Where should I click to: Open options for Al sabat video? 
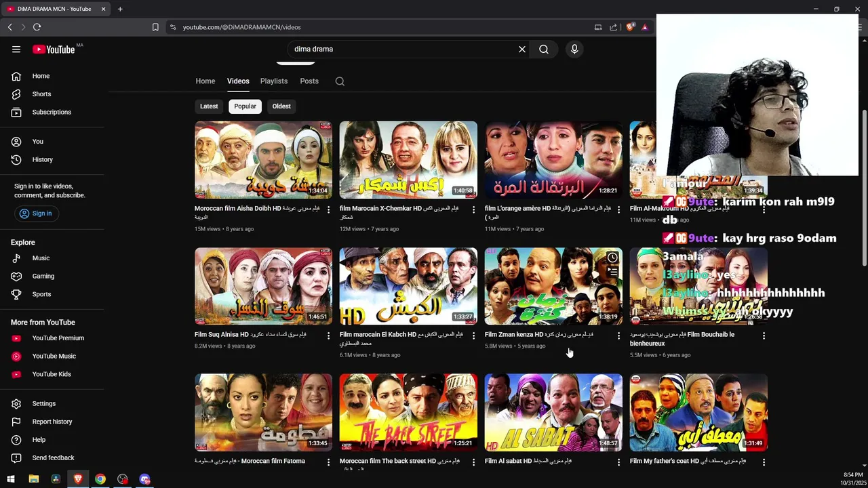(618, 462)
